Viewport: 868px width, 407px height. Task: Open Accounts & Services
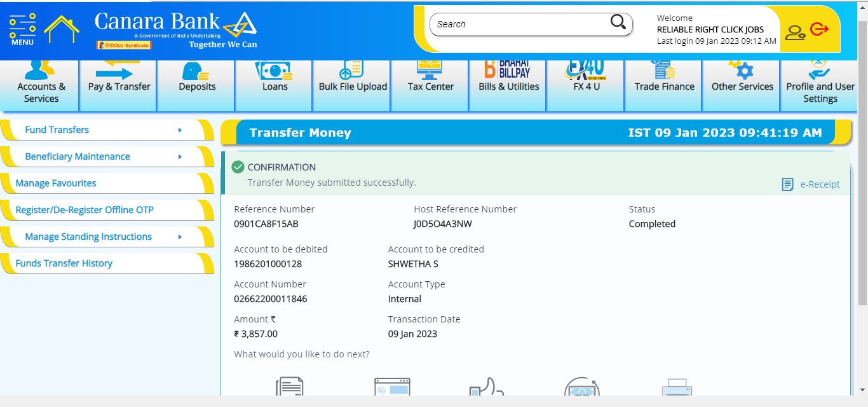[x=41, y=86]
